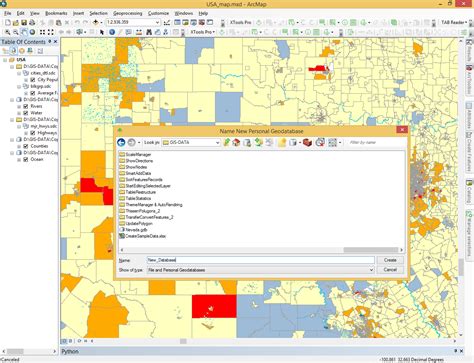Open the Bookmarks menu
The height and width of the screenshot is (363, 474).
pos(56,13)
